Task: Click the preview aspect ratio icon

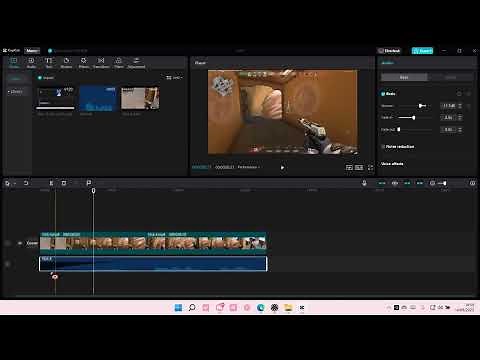Action: [359, 167]
